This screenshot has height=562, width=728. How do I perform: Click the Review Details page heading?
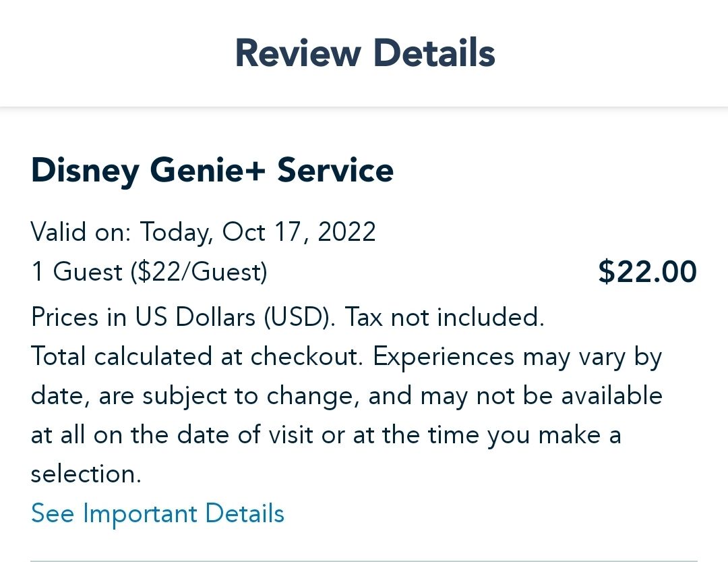[365, 53]
